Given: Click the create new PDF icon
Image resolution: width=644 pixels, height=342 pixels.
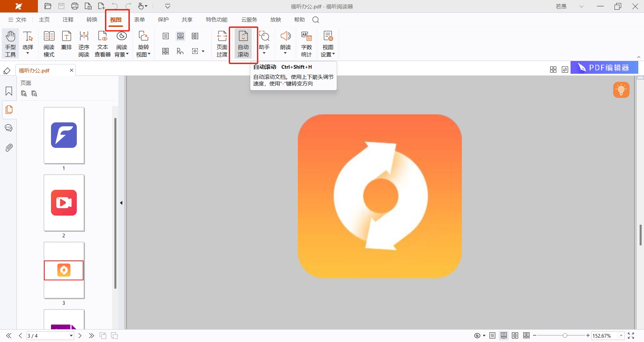Looking at the screenshot, I should pyautogui.click(x=102, y=6).
